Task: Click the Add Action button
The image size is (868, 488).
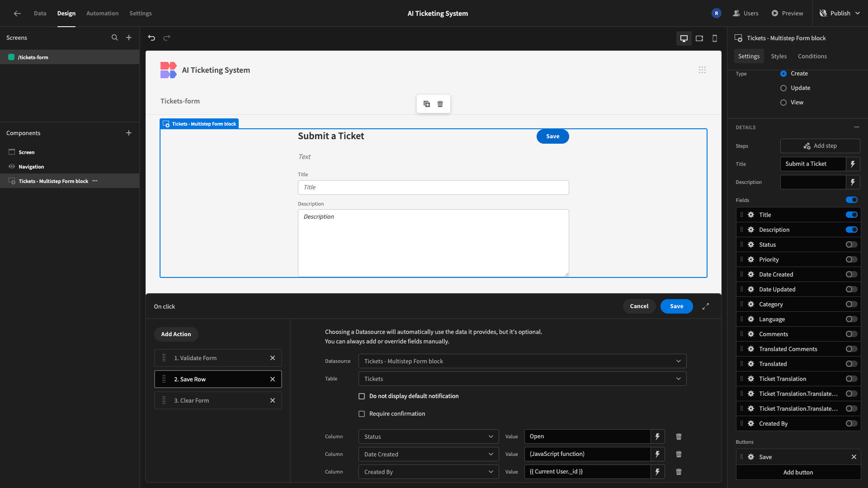Action: (176, 334)
